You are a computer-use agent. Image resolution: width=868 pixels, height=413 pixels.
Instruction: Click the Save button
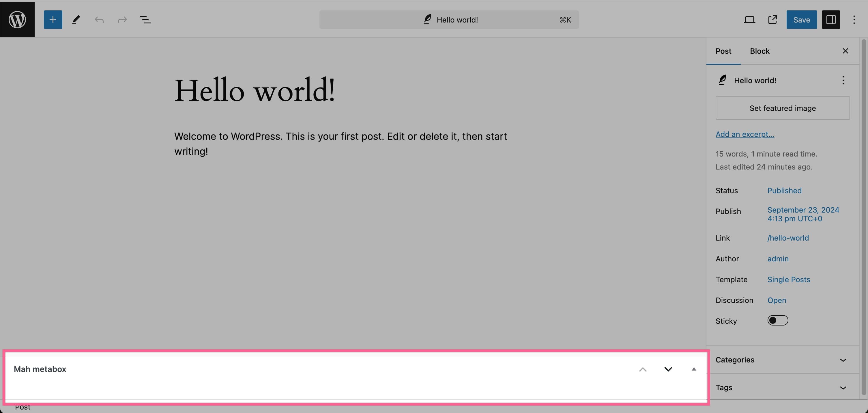coord(801,20)
